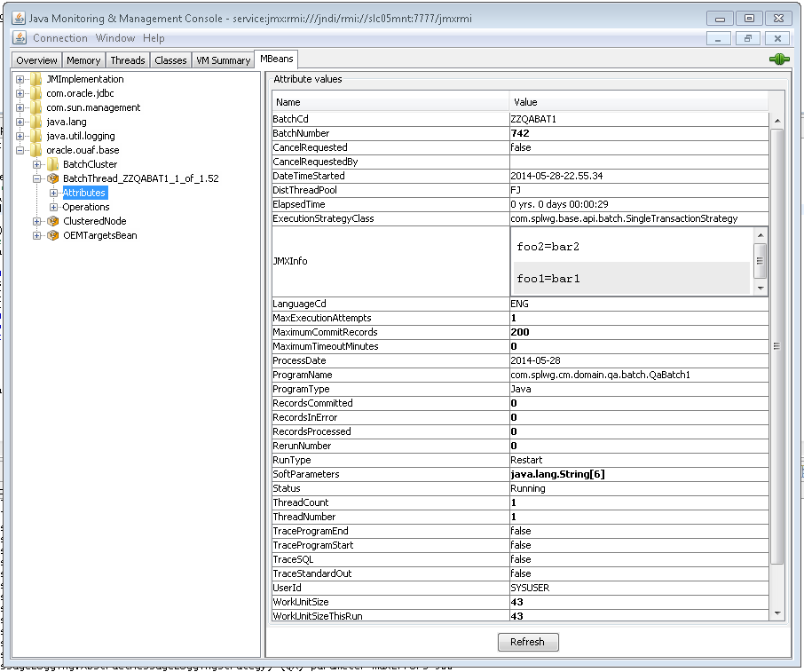
Task: Click the com.oracle.jdbc folder icon
Action: (35, 93)
